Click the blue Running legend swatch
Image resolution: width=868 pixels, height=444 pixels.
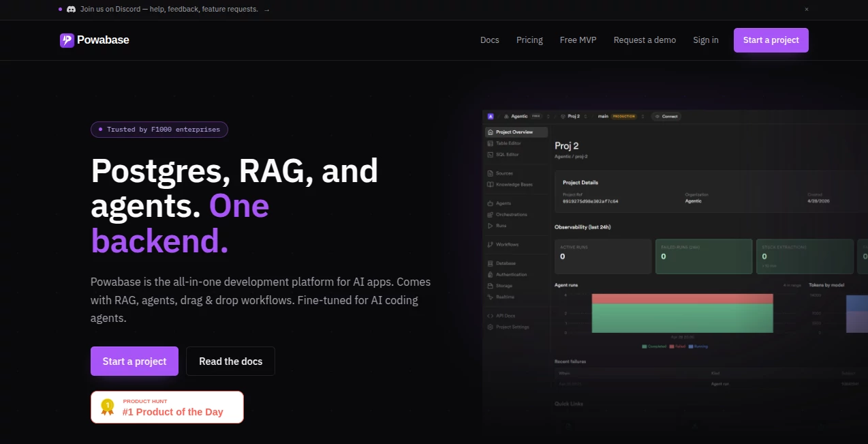tap(691, 346)
